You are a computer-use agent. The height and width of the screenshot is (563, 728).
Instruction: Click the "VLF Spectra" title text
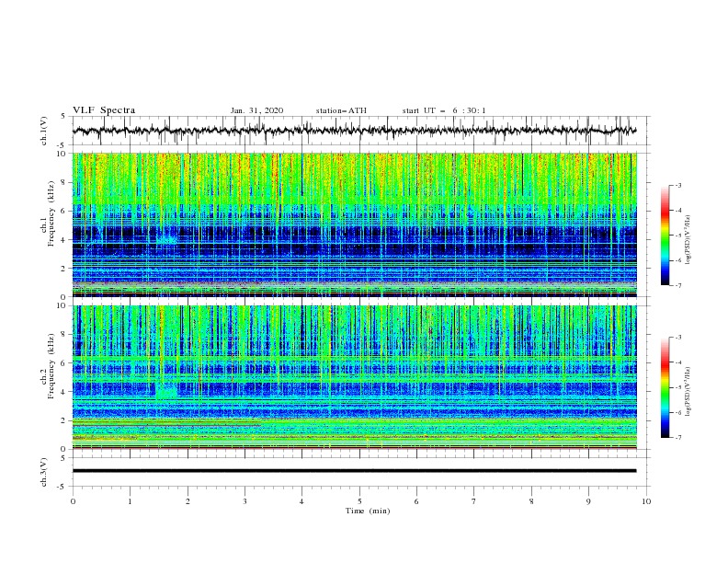[x=104, y=110]
